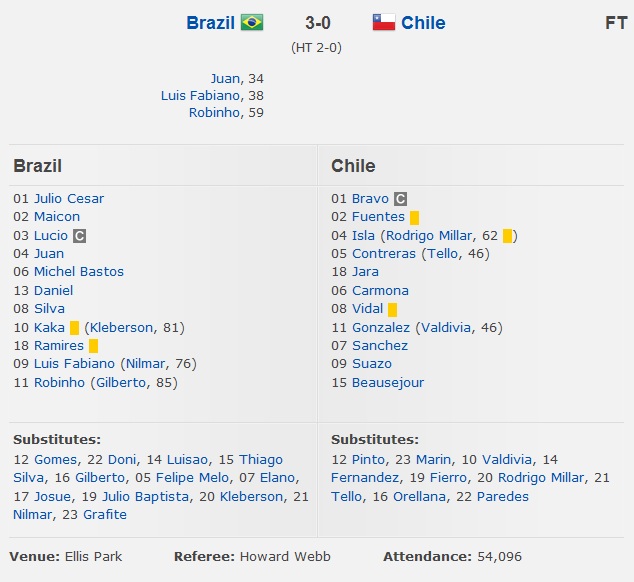Screen dimensions: 634x582
Task: Click the Brazil flag icon
Action: coord(252,22)
